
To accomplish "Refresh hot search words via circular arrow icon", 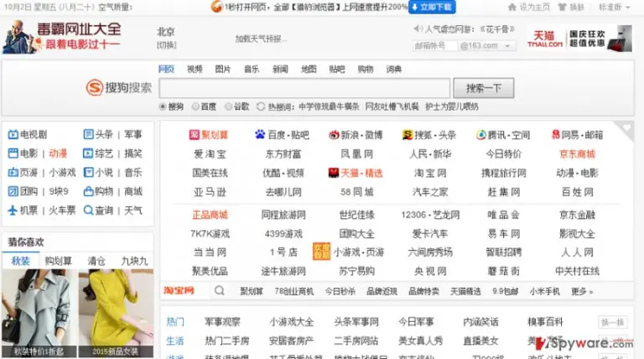I will (x=261, y=107).
